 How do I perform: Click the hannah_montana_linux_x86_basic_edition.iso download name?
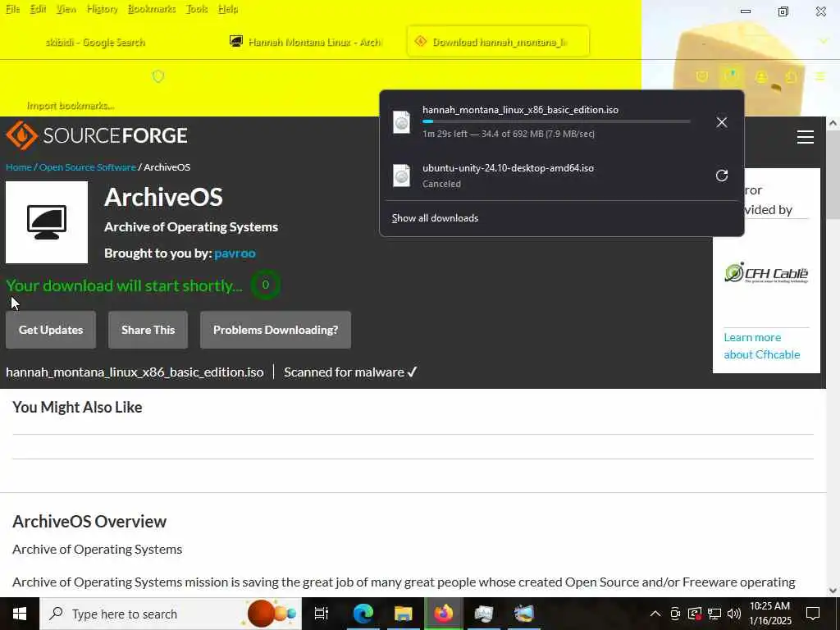(x=520, y=110)
